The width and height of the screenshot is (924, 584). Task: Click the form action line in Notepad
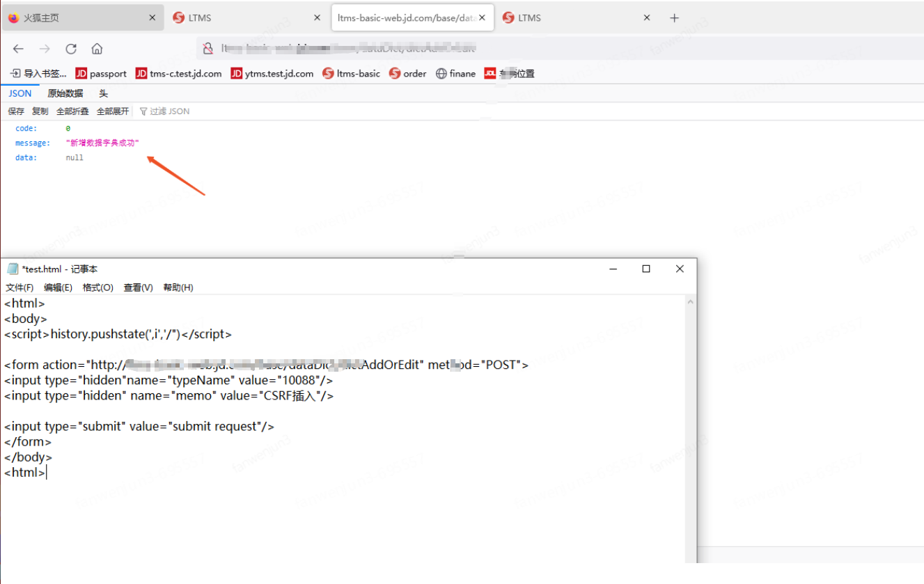point(266,365)
